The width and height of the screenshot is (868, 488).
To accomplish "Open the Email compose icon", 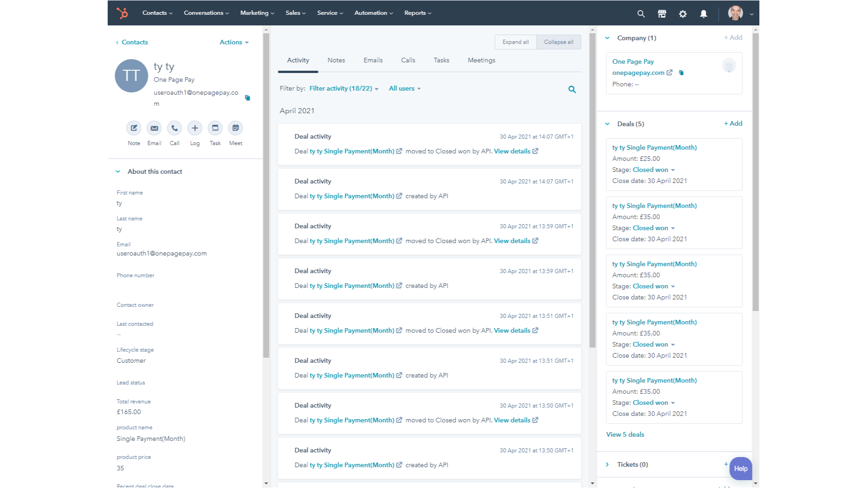I will 154,128.
